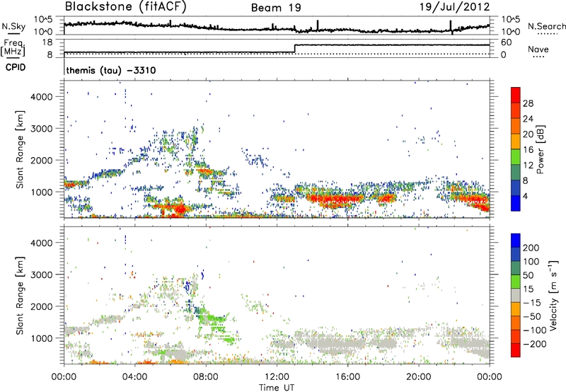This screenshot has height=392, width=566.
Task: Click the noise spike near 14:20 UT
Action: pos(318,25)
